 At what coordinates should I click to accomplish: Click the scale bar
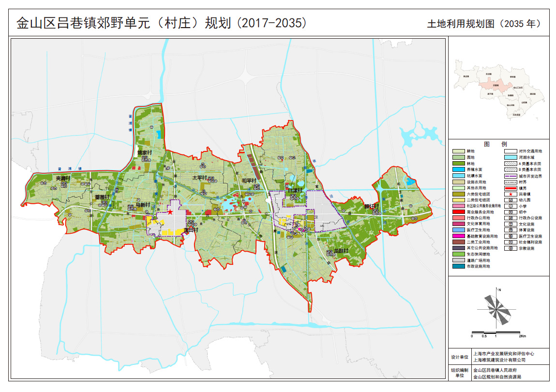click(x=496, y=333)
